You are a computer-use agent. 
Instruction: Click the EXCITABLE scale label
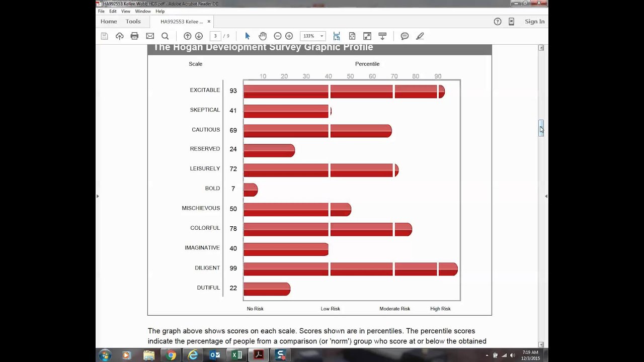point(205,90)
